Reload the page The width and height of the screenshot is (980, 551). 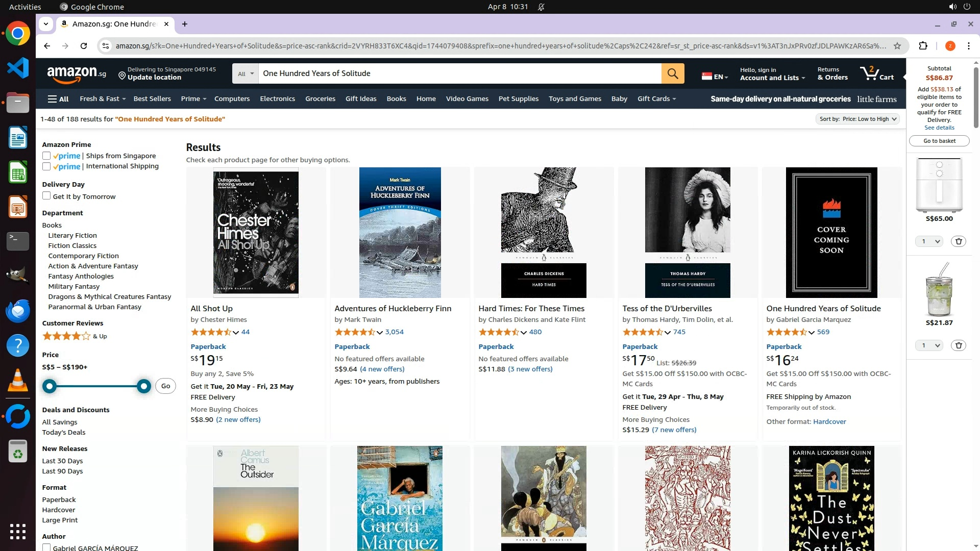(84, 46)
